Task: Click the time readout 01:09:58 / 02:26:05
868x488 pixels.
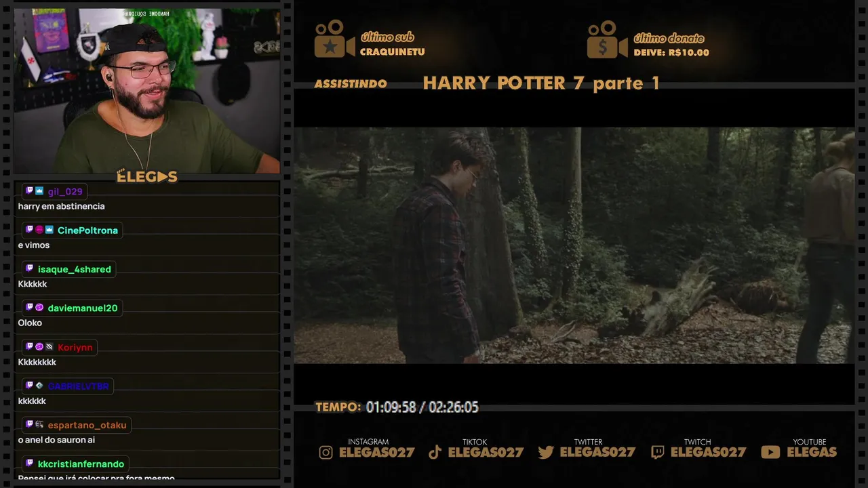Action: click(422, 407)
